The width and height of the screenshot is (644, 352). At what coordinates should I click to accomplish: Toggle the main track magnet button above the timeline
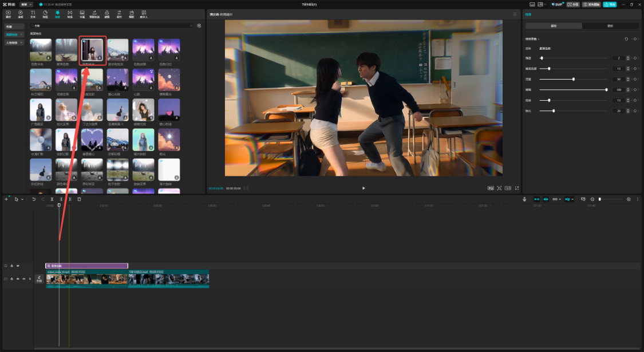click(537, 199)
